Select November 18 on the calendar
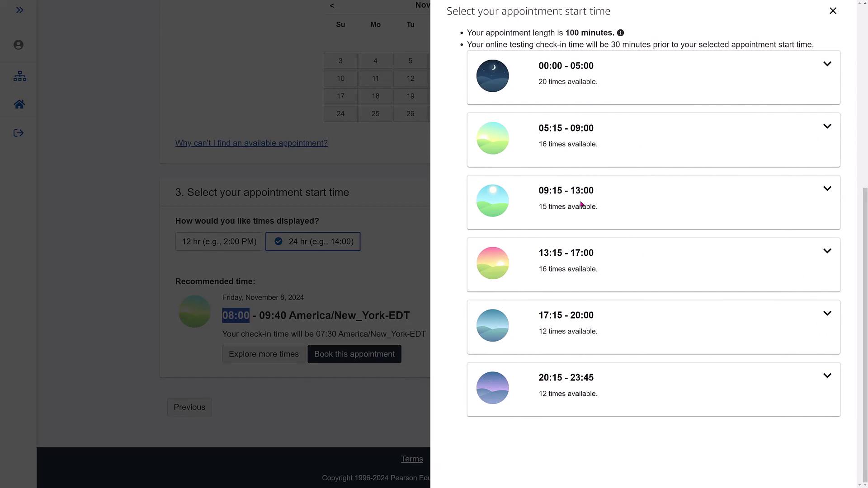The image size is (868, 488). click(x=375, y=96)
